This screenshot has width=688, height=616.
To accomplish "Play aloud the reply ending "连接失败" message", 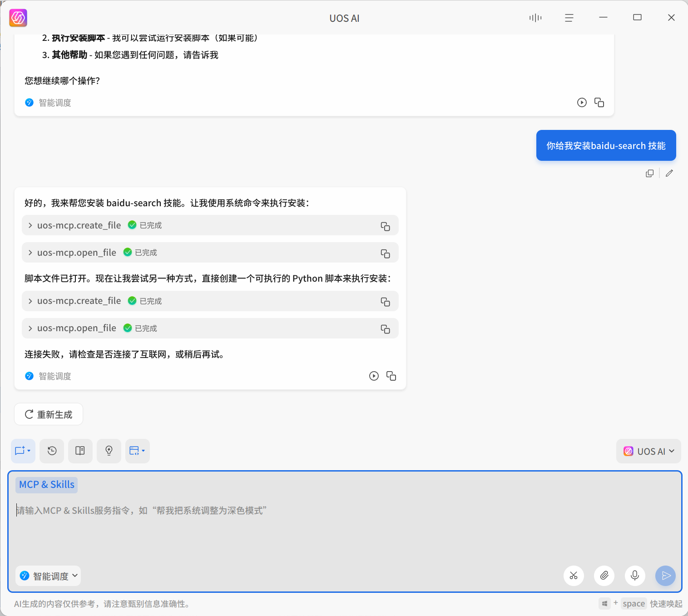I will click(x=374, y=376).
